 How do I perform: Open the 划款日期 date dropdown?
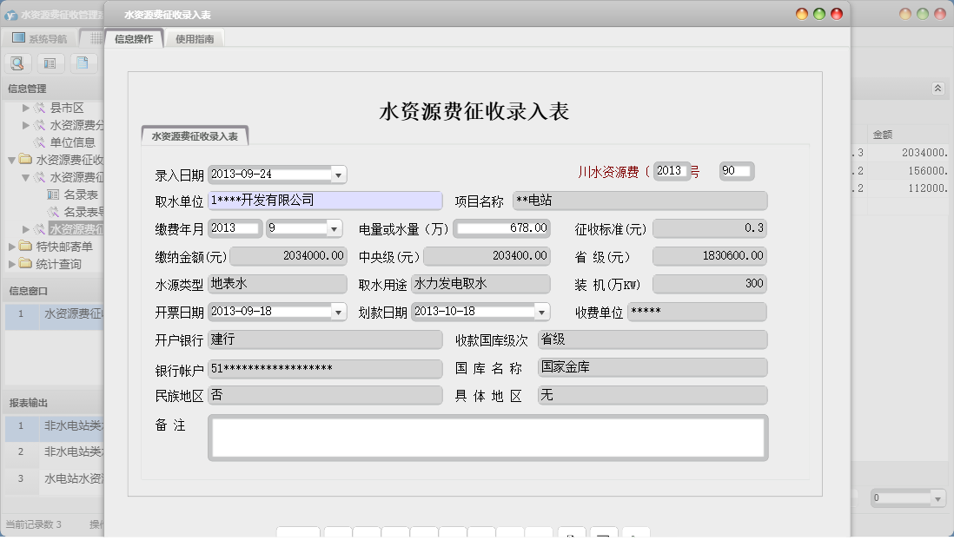(x=539, y=311)
